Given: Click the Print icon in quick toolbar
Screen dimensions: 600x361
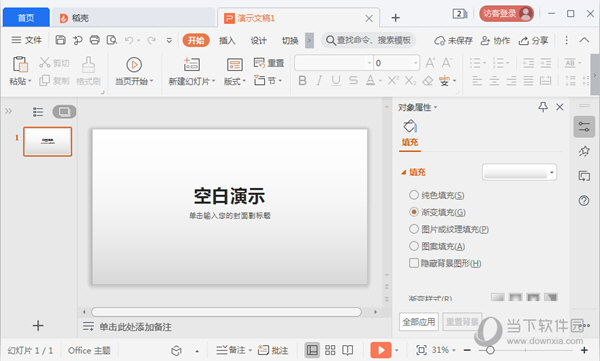Looking at the screenshot, I should 95,40.
